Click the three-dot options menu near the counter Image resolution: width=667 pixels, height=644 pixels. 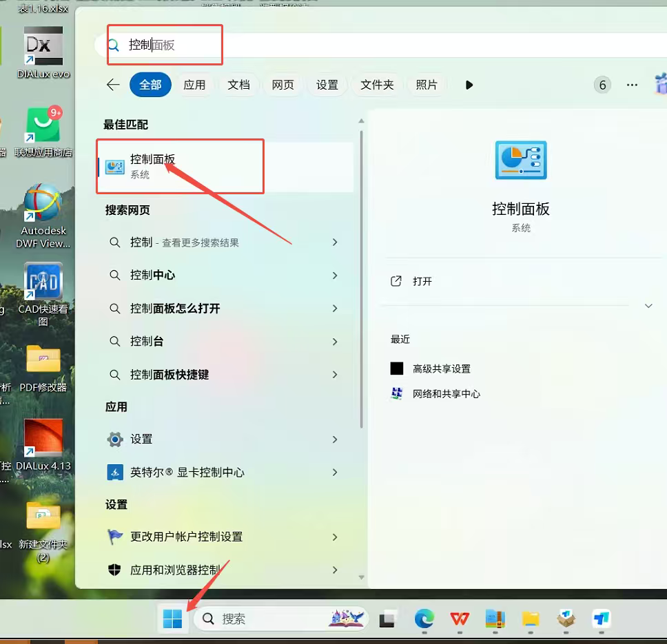point(632,85)
